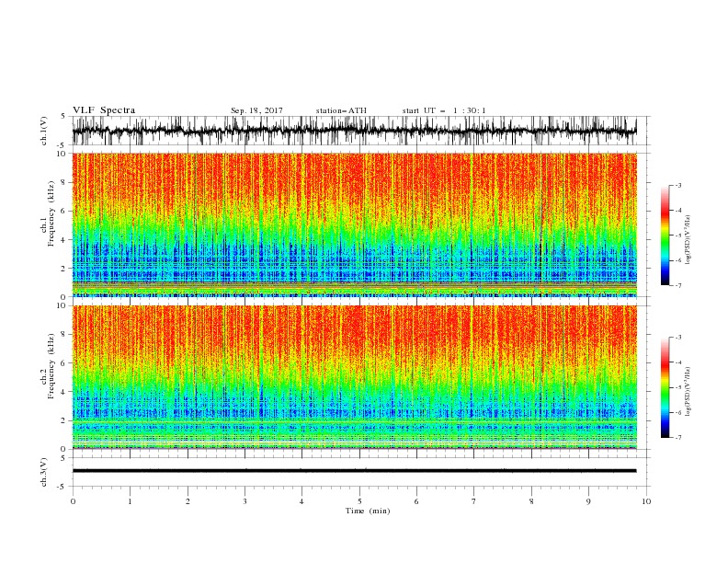Screen dimensions: 728x563
Task: Click the "4" kHz tick on ch.1 frequency axis
Action: coord(63,240)
